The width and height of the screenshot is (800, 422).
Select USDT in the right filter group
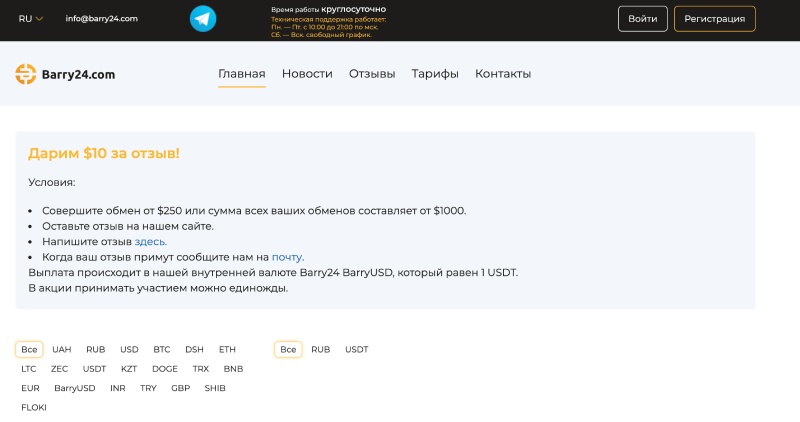pyautogui.click(x=356, y=350)
